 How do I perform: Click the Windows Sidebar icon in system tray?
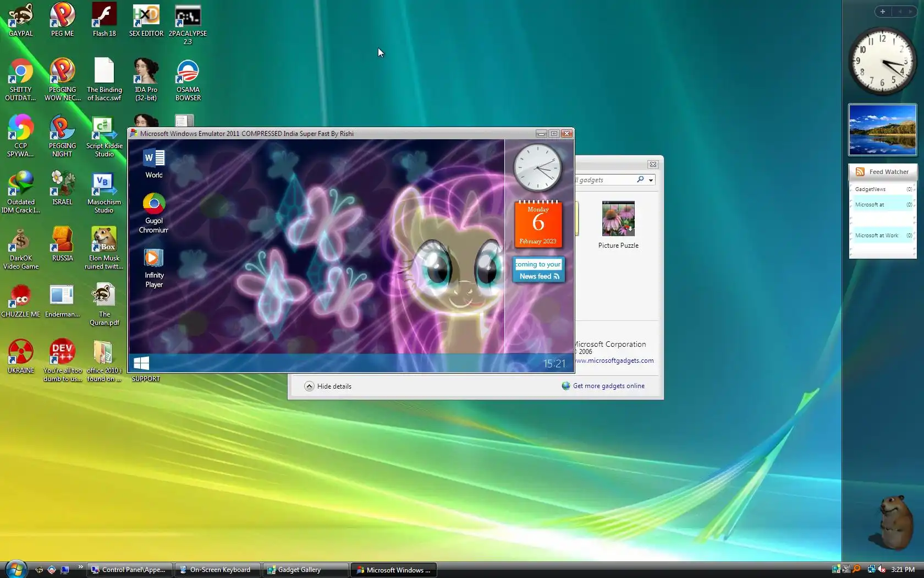(x=836, y=569)
